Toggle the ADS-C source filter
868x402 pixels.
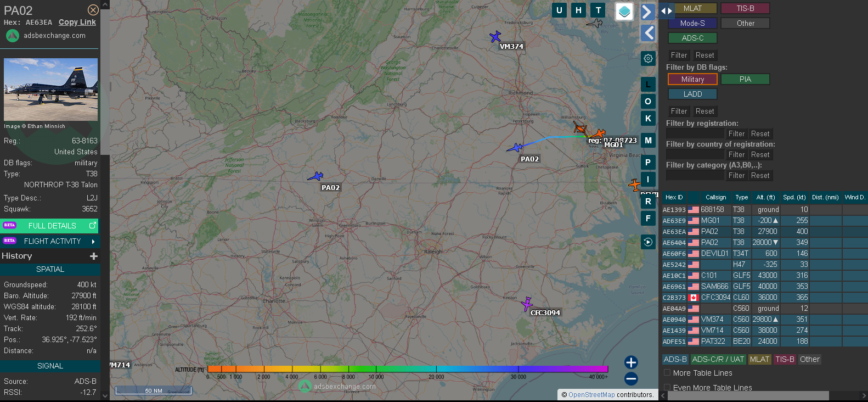692,38
